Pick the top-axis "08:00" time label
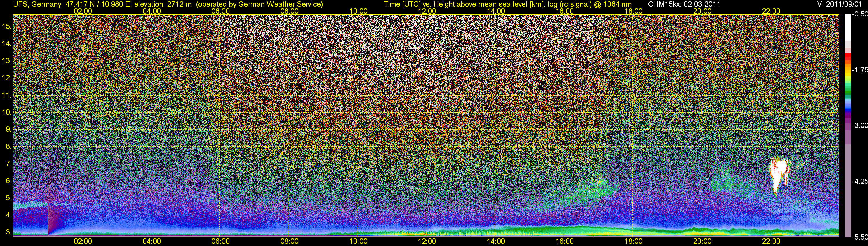 click(289, 11)
